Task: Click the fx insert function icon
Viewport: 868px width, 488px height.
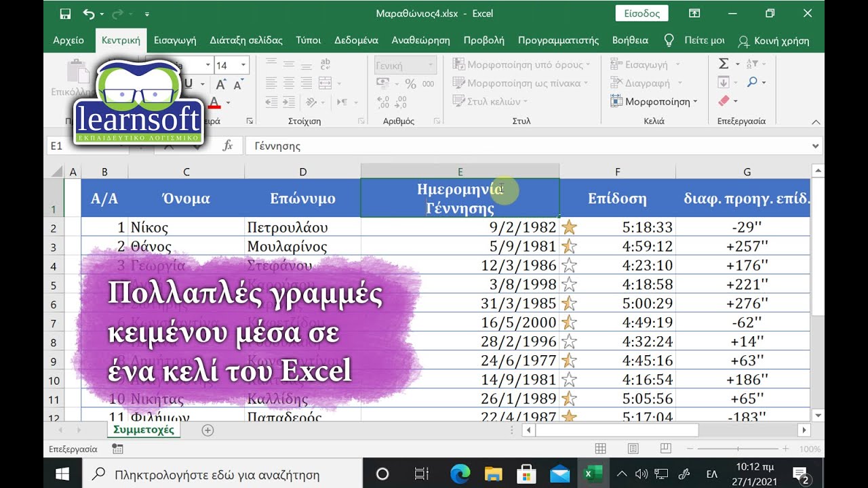Action: [x=228, y=146]
